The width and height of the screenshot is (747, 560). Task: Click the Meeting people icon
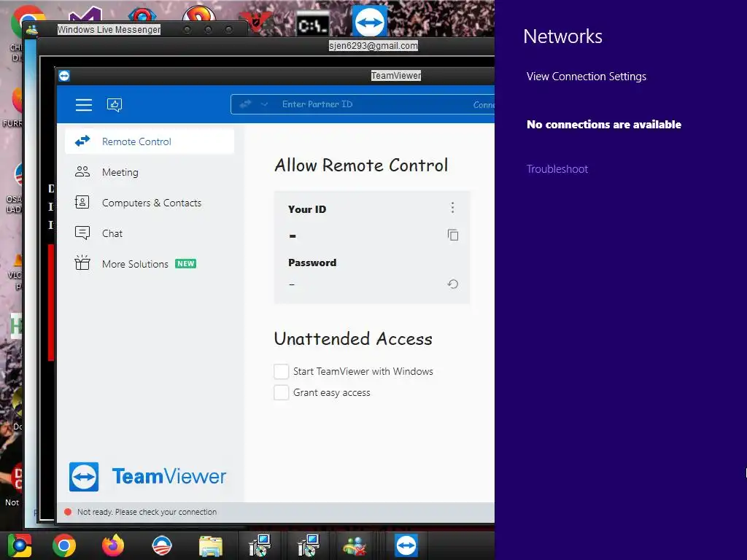pos(82,172)
